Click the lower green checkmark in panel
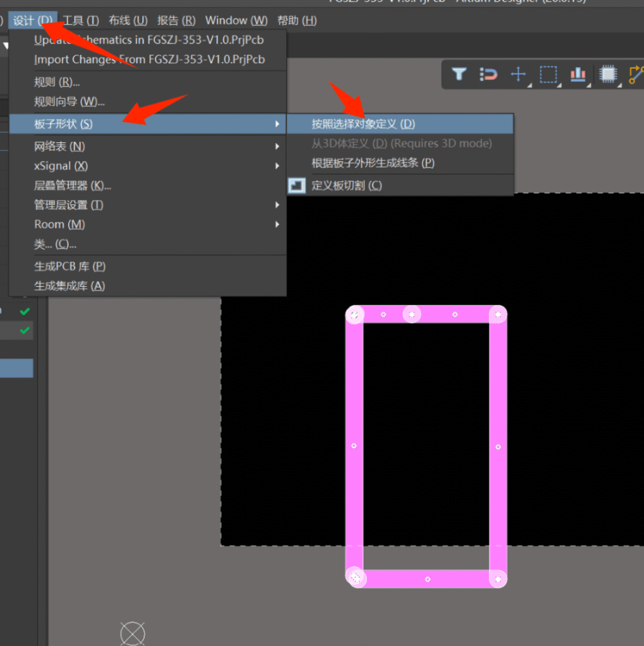This screenshot has height=646, width=644. (x=24, y=330)
